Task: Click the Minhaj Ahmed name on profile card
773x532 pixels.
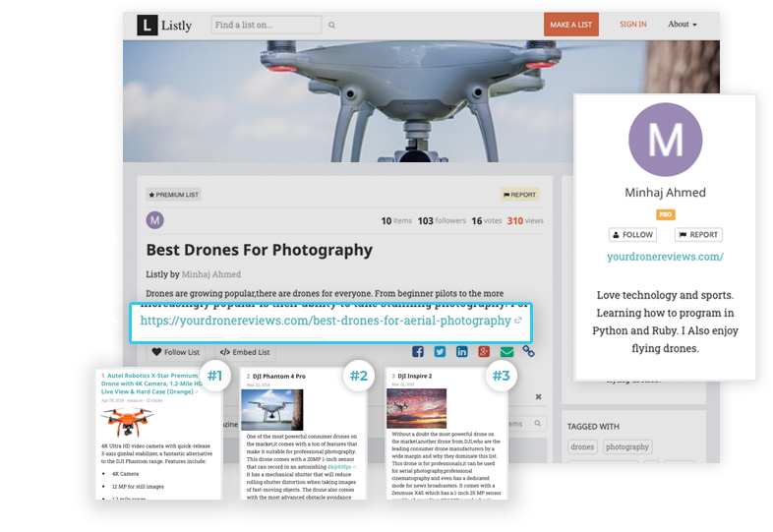Action: pyautogui.click(x=665, y=193)
